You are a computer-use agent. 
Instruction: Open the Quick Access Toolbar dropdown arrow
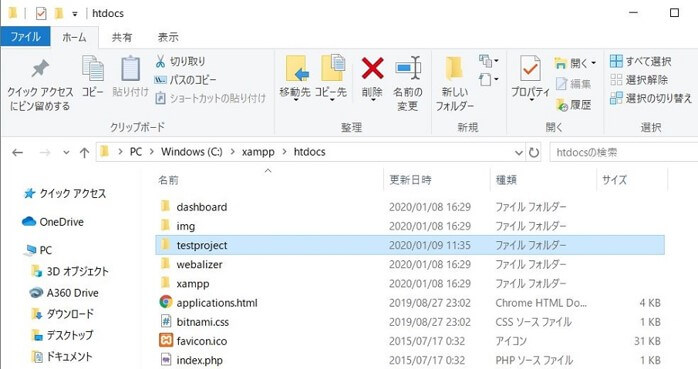(75, 14)
